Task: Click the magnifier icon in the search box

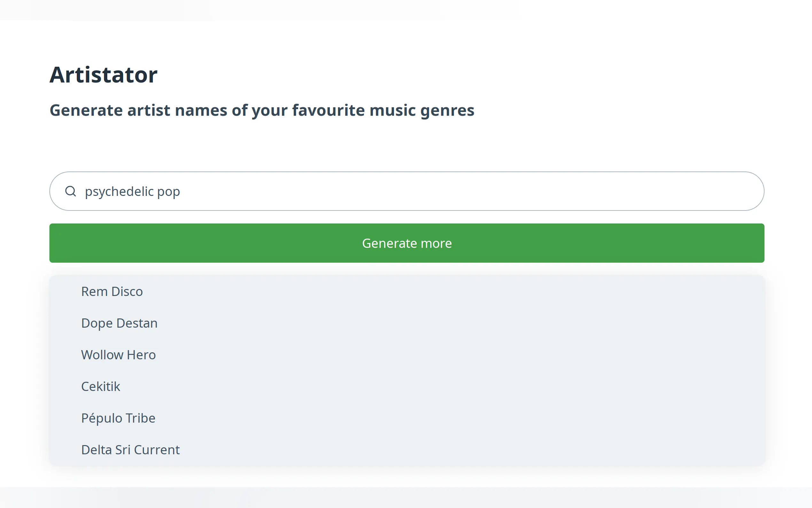Action: [71, 191]
